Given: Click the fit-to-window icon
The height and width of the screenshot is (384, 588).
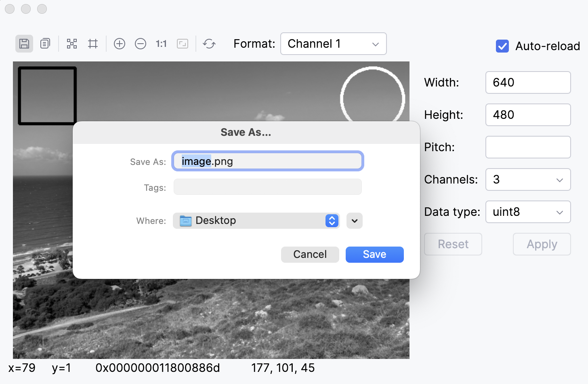Looking at the screenshot, I should 183,44.
